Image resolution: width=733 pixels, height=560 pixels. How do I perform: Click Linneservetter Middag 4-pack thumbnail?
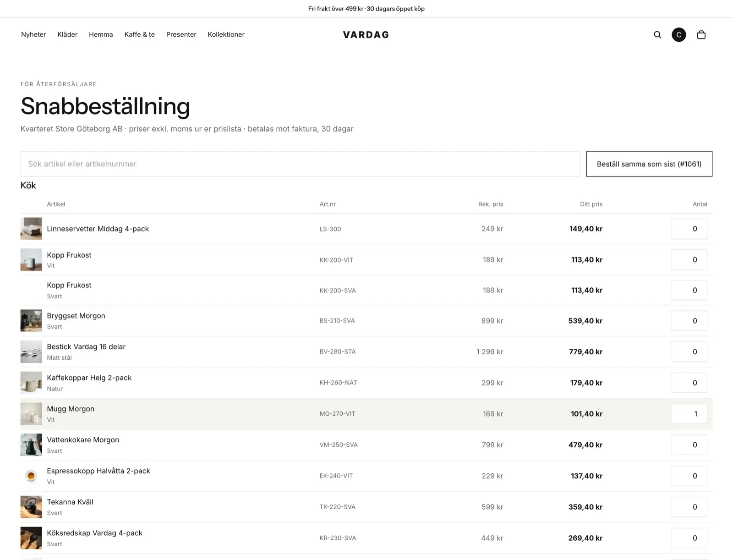(31, 229)
